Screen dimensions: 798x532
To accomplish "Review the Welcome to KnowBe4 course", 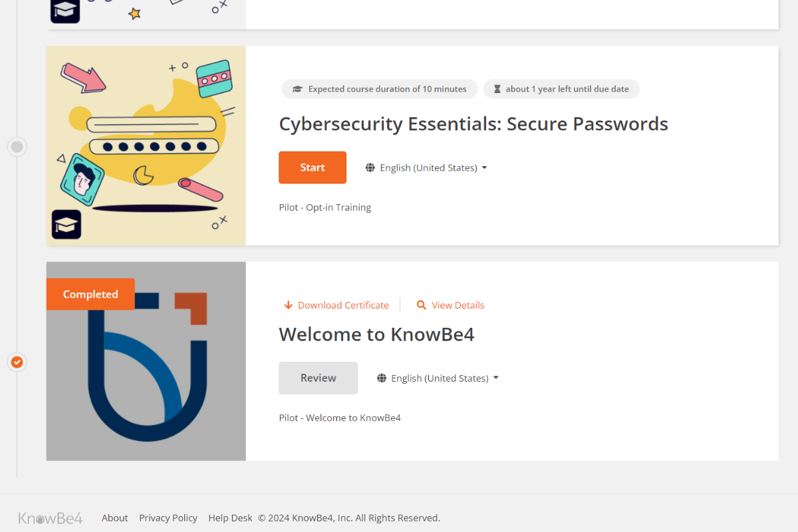I will (x=318, y=378).
